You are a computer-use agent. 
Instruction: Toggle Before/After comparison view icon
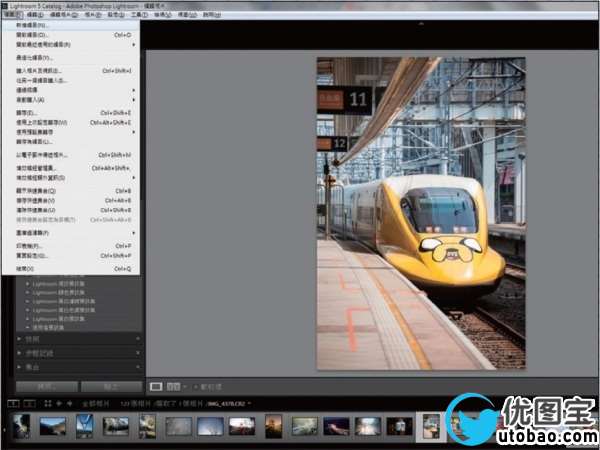(x=173, y=386)
